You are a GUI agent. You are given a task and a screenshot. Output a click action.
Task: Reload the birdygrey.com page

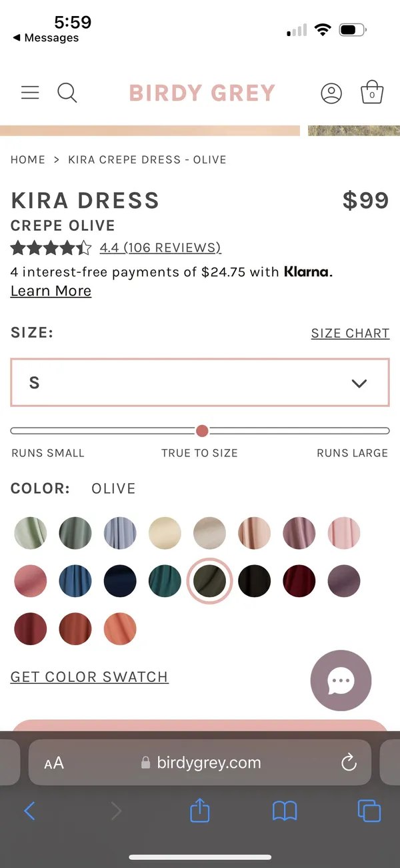tap(349, 763)
